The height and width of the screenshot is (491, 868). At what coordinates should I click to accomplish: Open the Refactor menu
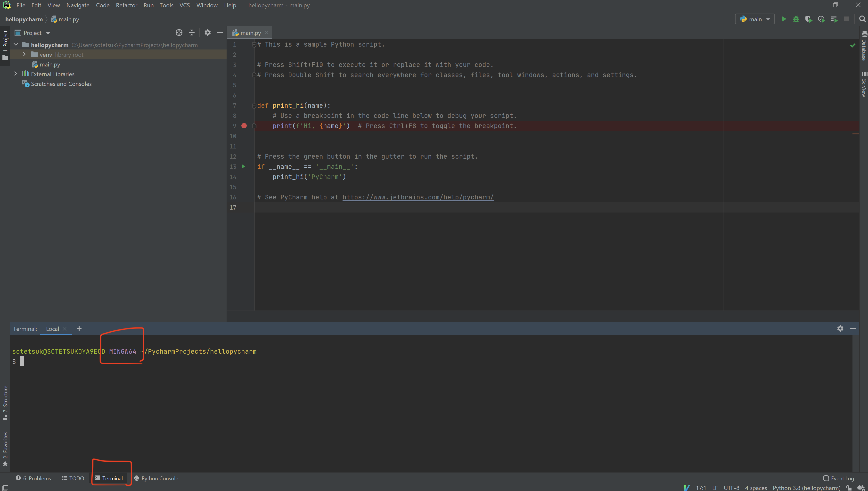point(126,5)
